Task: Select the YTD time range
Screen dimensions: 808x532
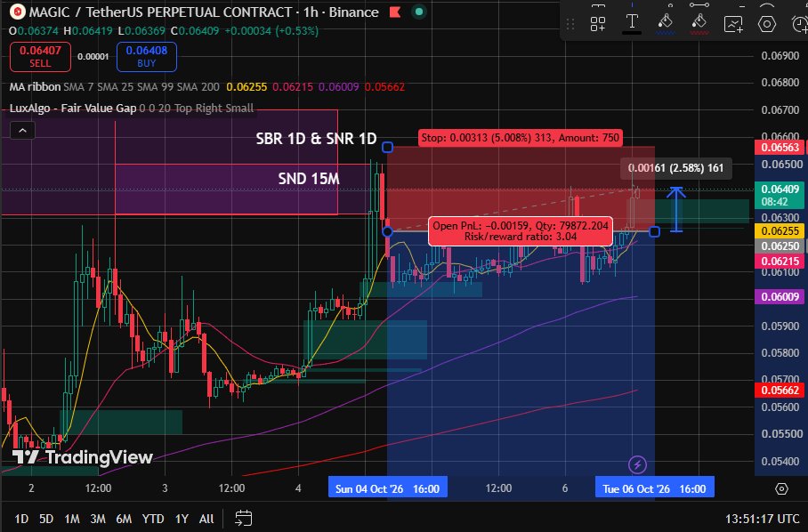Action: click(153, 519)
